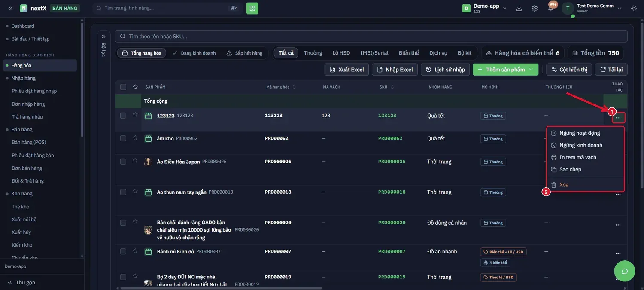
Task: Focus the product name or SKU search field
Action: 371,37
